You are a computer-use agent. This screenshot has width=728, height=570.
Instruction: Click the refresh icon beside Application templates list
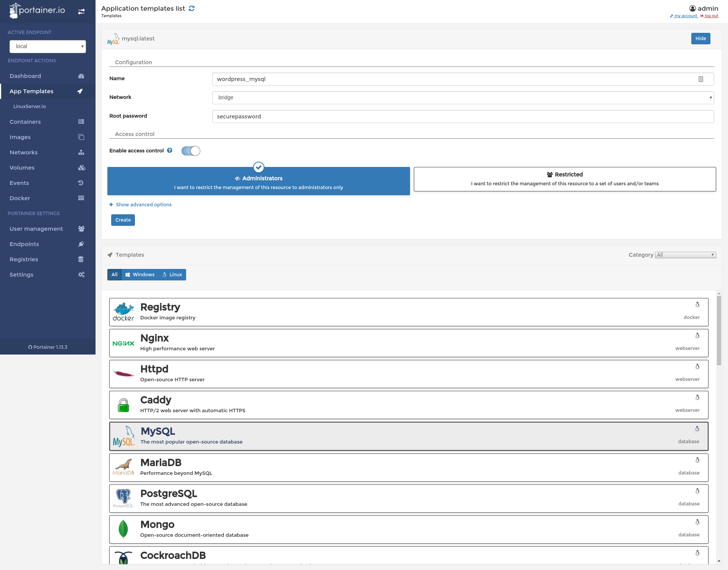[x=192, y=8]
